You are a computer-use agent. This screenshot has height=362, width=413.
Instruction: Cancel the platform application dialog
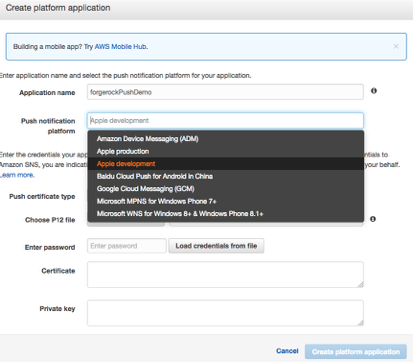click(x=287, y=351)
